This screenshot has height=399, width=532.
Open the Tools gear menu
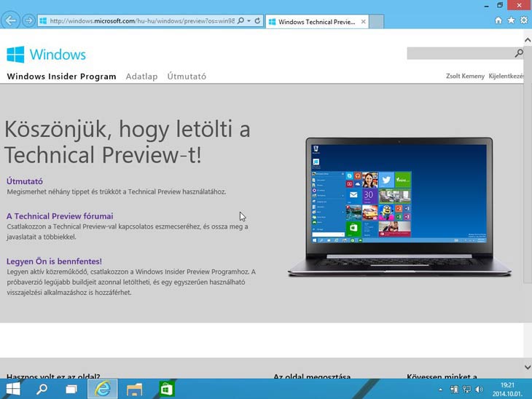click(x=524, y=20)
